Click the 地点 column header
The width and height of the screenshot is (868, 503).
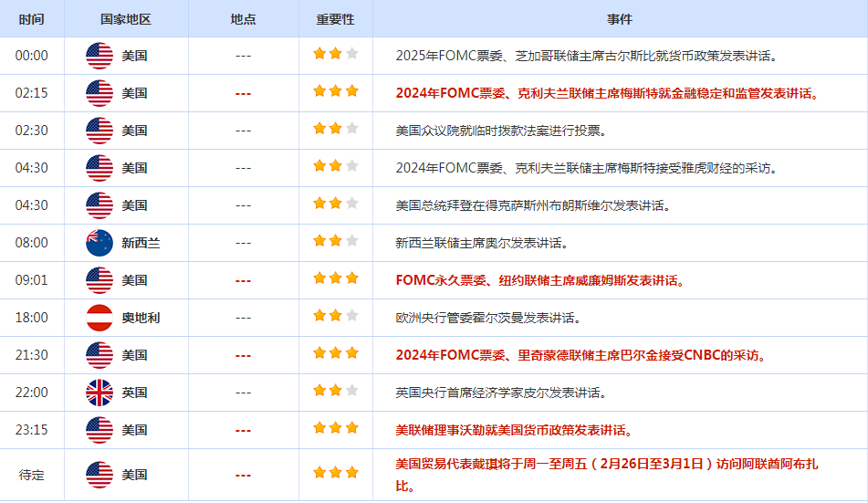pyautogui.click(x=243, y=19)
